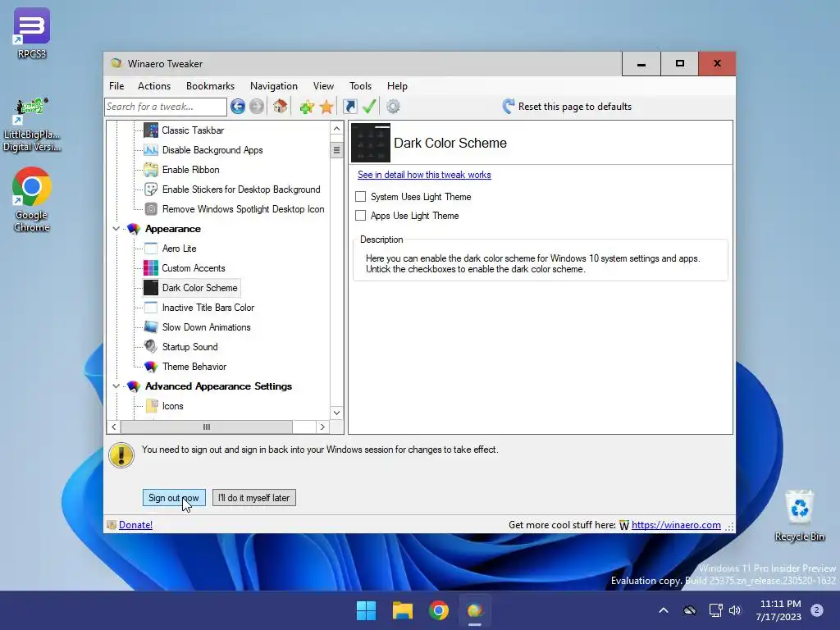Go to the Home page icon
Screen dimensions: 840x630
pyautogui.click(x=280, y=106)
